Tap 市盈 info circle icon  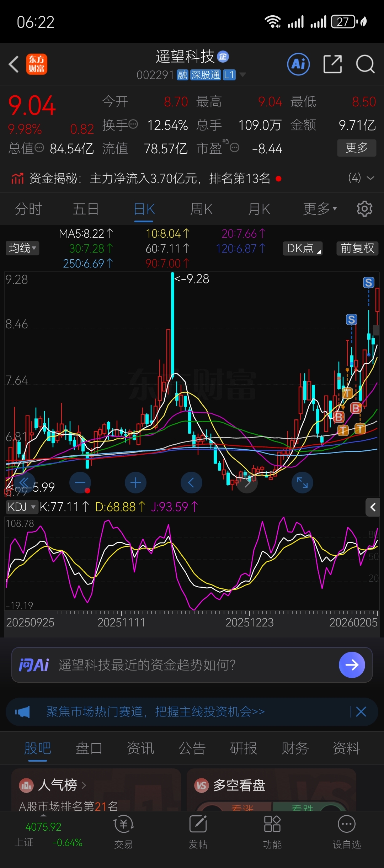tap(235, 147)
